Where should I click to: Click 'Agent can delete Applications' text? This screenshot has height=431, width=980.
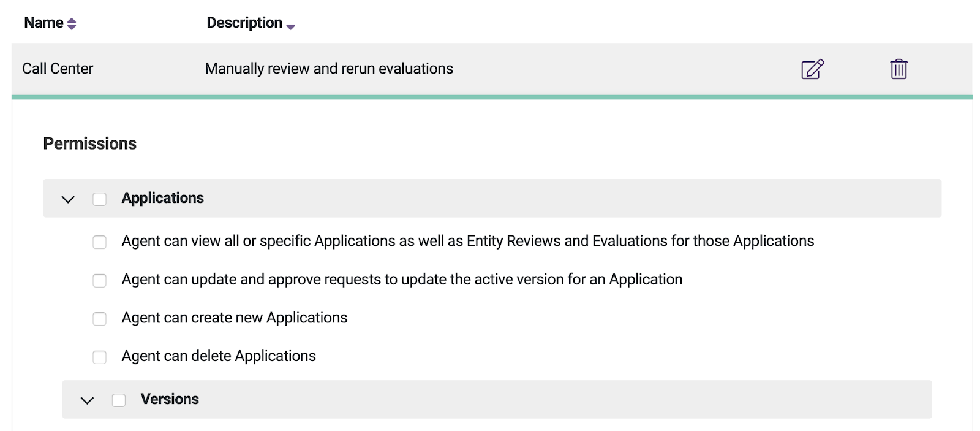pyautogui.click(x=219, y=356)
